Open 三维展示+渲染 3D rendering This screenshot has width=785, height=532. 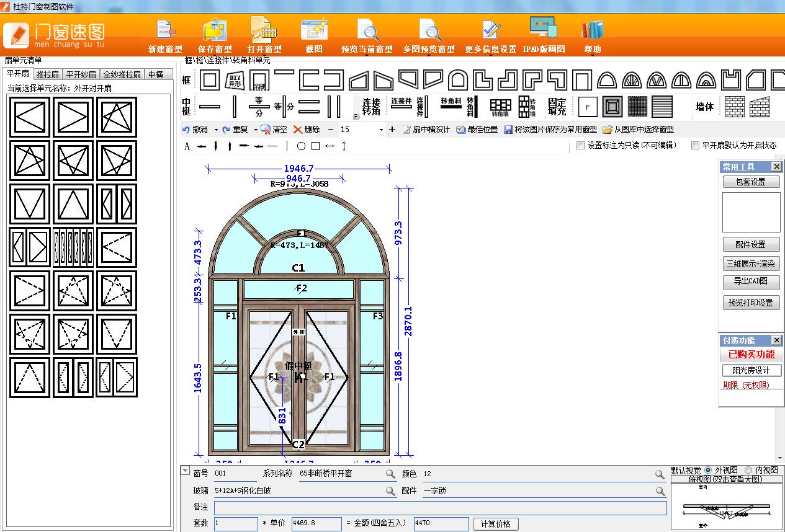pos(751,264)
